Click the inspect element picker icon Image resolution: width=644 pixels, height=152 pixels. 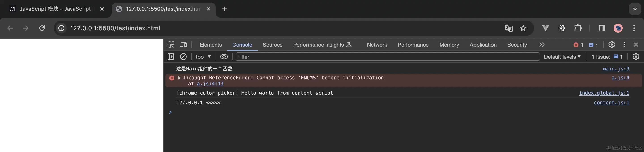(x=171, y=45)
